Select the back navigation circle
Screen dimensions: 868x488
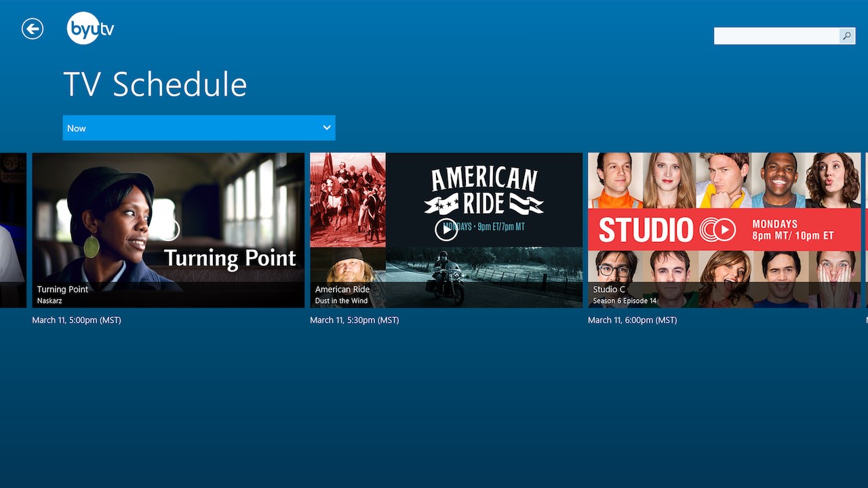pyautogui.click(x=32, y=28)
